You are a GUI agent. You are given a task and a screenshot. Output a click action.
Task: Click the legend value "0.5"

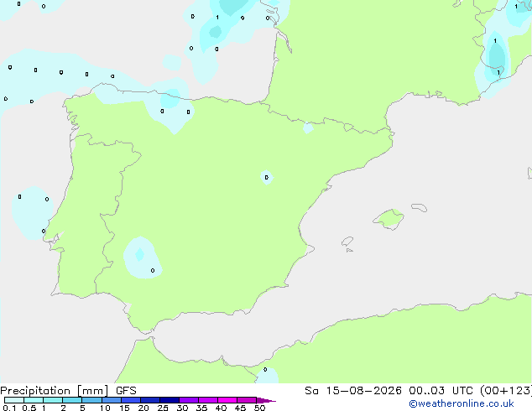pyautogui.click(x=29, y=408)
